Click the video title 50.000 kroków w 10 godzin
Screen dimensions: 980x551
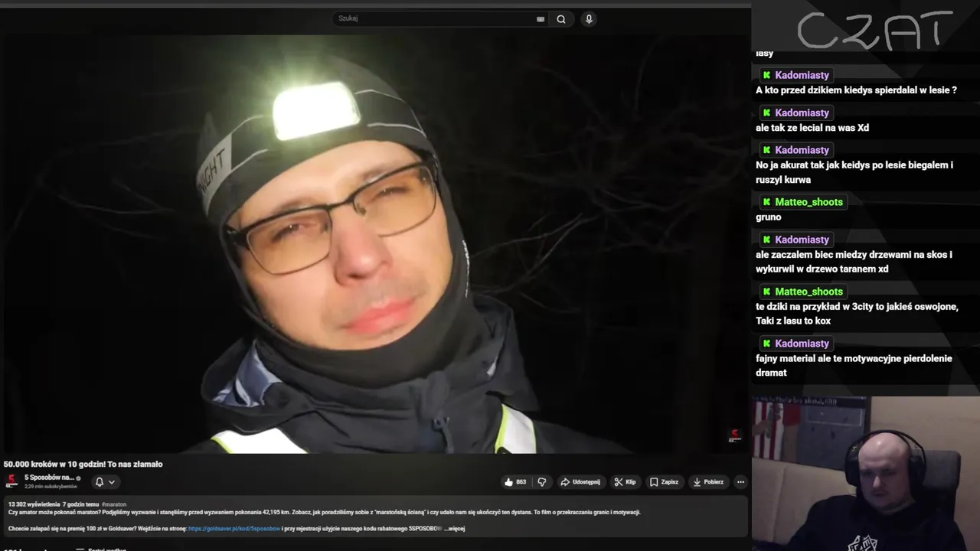tap(83, 464)
